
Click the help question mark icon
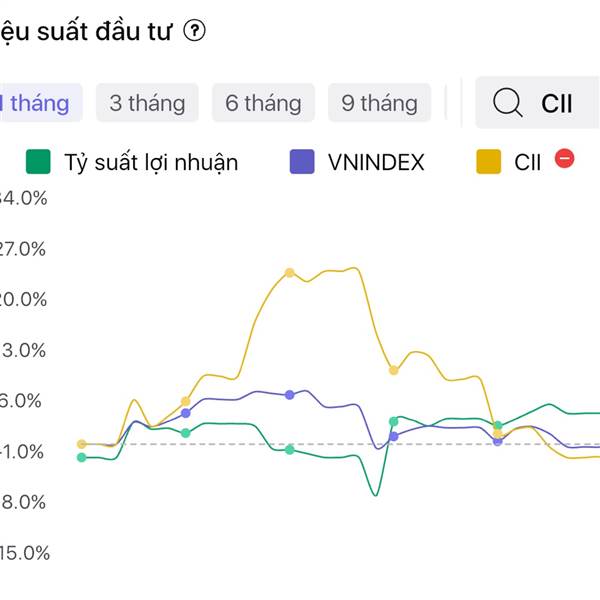(194, 32)
